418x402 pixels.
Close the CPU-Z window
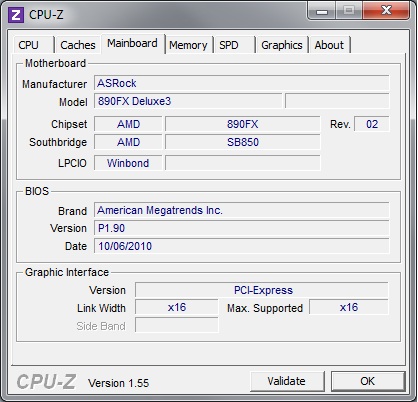point(386,11)
